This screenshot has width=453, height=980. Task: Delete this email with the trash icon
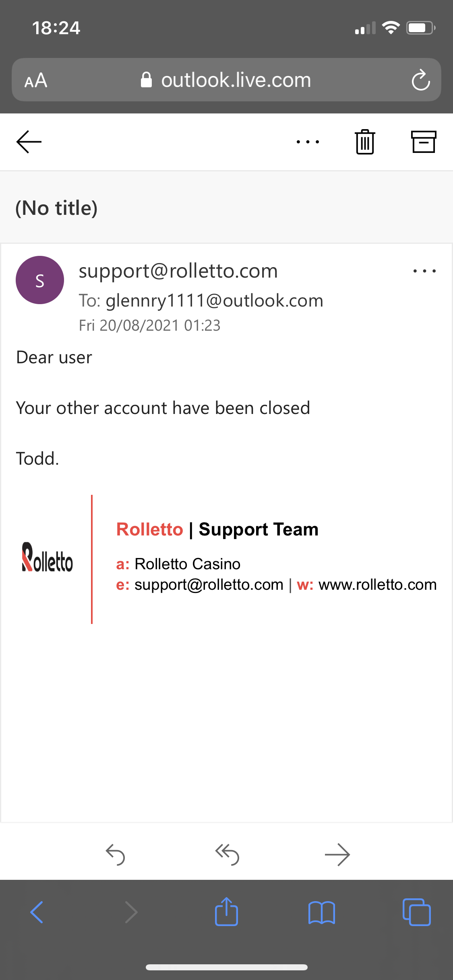click(x=365, y=142)
